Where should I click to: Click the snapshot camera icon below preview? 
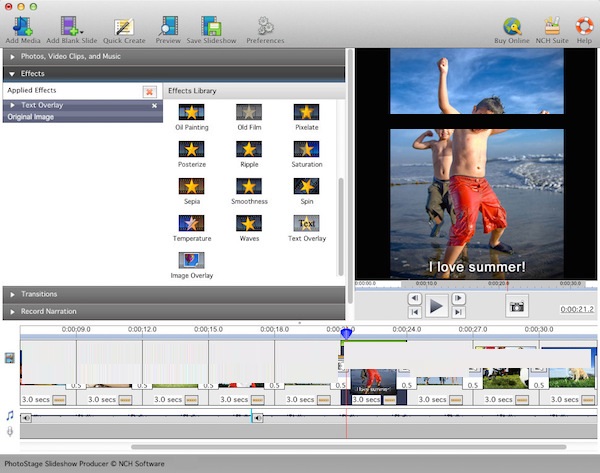(x=517, y=306)
